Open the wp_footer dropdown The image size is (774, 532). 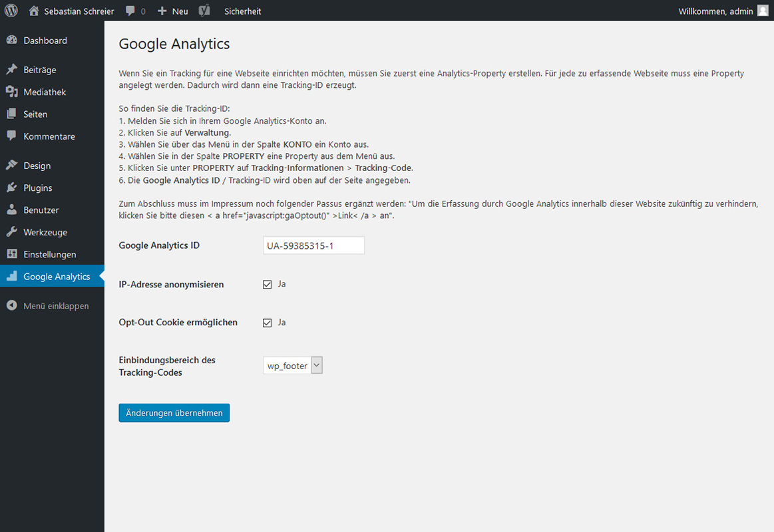click(x=293, y=366)
